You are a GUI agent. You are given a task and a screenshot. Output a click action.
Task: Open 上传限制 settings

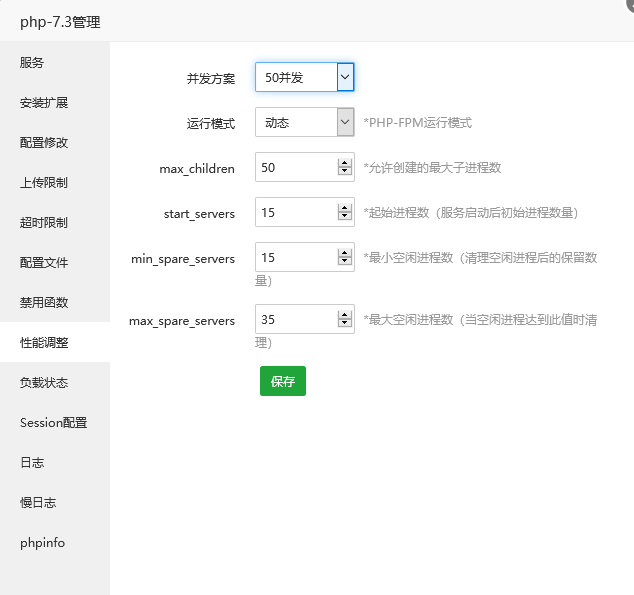(x=55, y=183)
